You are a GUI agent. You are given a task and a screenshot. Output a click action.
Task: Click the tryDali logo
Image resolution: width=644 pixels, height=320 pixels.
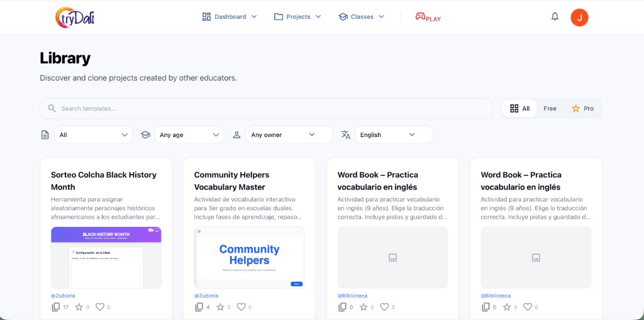pos(75,17)
